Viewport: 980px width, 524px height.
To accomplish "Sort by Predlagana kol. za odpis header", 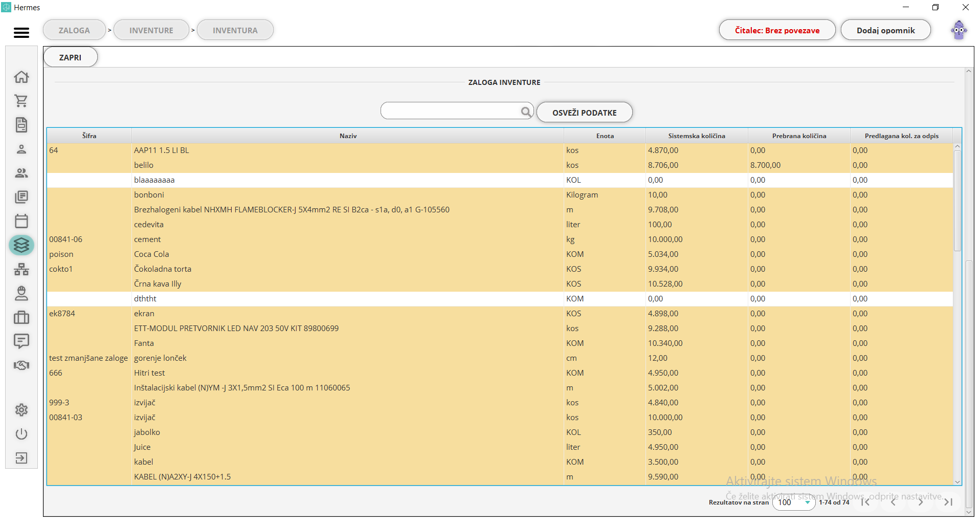I will (x=901, y=136).
